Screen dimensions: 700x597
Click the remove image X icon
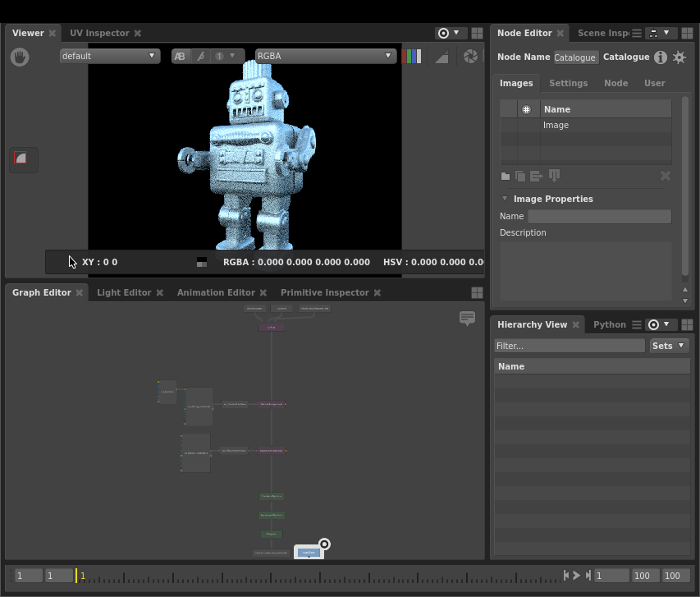click(666, 176)
